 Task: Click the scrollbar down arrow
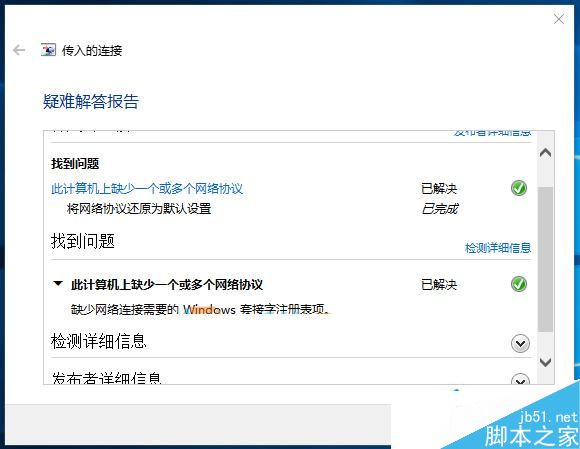point(546,362)
